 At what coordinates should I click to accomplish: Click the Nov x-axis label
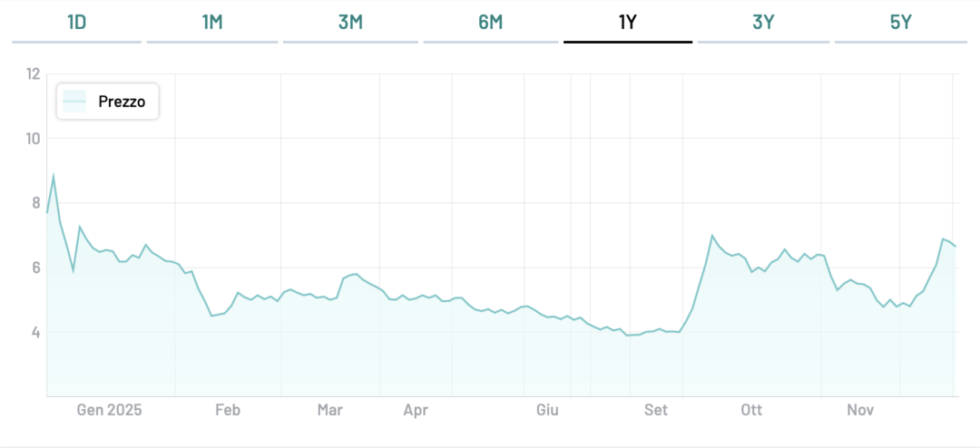860,410
